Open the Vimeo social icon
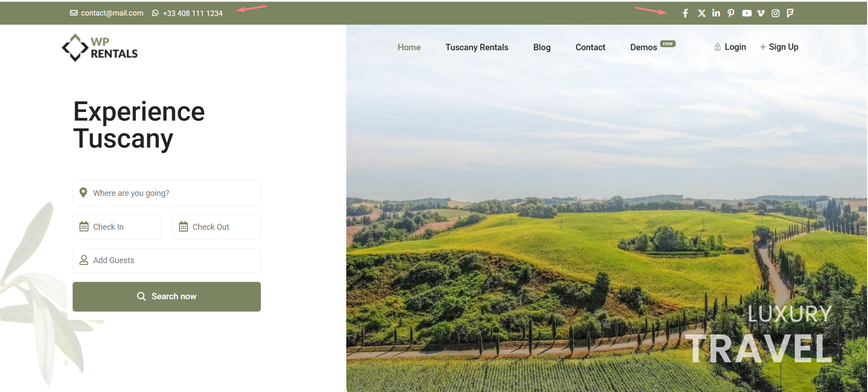 761,13
